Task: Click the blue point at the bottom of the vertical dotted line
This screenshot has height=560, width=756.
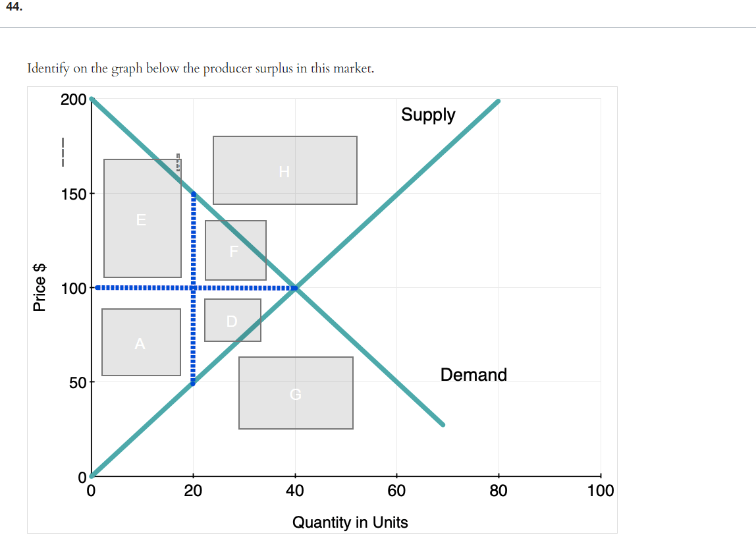Action: (193, 382)
